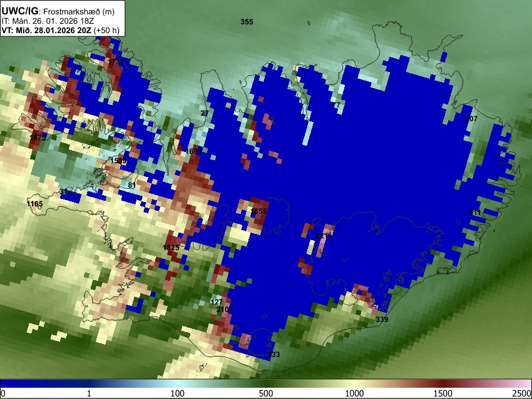The image size is (532, 399).
Task: Click the '1855' value label on the map
Action: [x=258, y=211]
